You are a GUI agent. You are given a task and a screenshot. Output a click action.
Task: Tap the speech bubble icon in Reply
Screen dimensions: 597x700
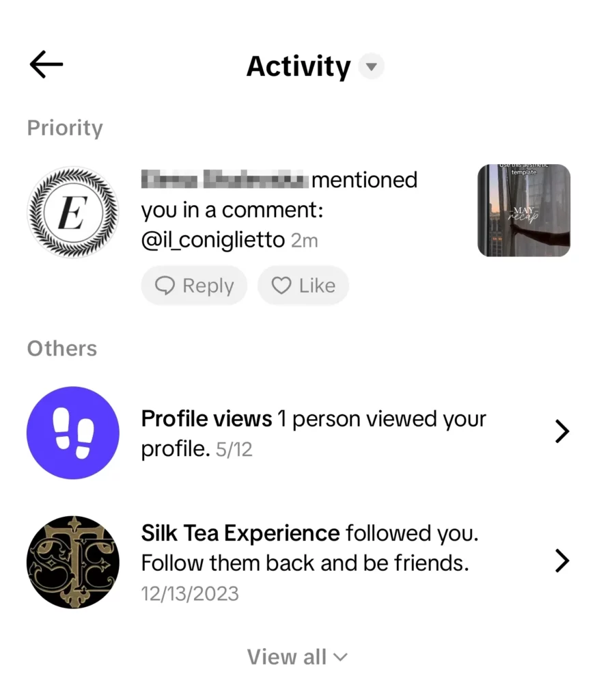pyautogui.click(x=165, y=285)
